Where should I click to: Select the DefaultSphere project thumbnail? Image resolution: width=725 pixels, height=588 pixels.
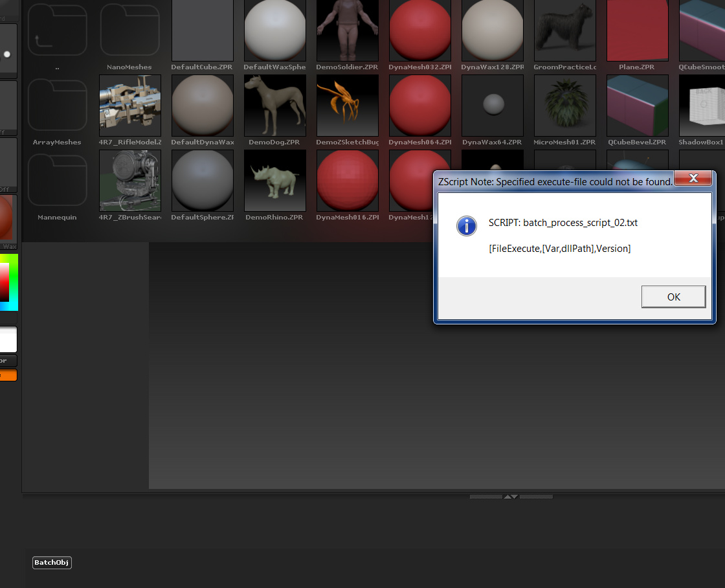point(203,181)
